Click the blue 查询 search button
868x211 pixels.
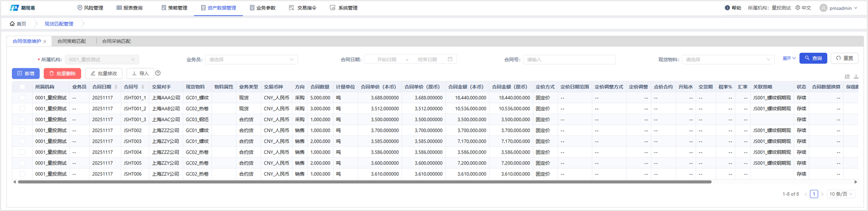tap(813, 58)
